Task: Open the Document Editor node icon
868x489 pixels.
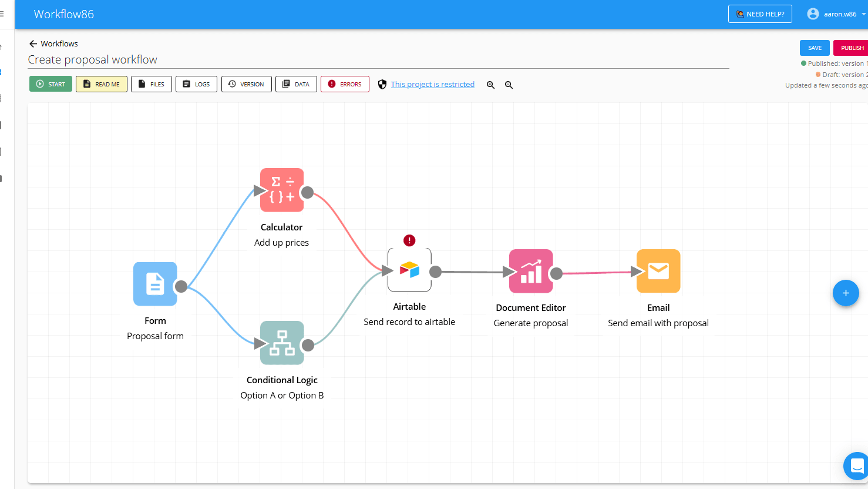Action: tap(531, 271)
